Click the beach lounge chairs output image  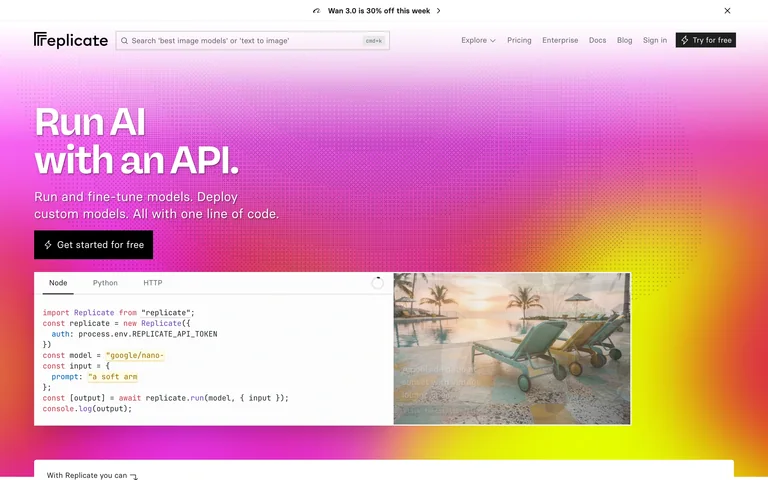click(x=512, y=348)
